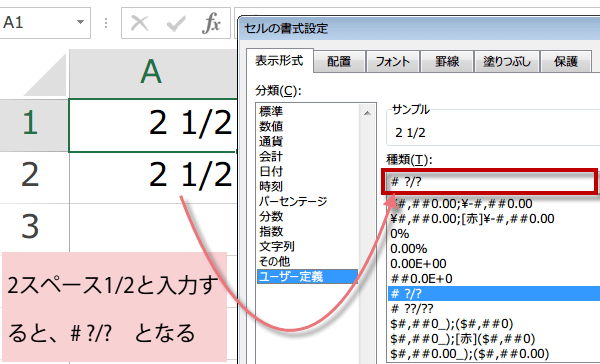Select column A header
Screen dimensions: 600x364
click(x=153, y=73)
